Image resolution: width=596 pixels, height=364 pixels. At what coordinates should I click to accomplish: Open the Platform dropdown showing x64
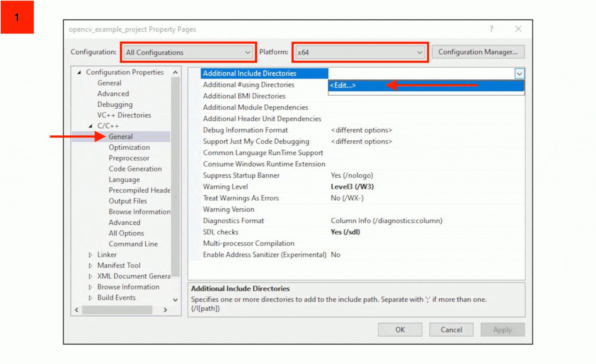coord(360,52)
